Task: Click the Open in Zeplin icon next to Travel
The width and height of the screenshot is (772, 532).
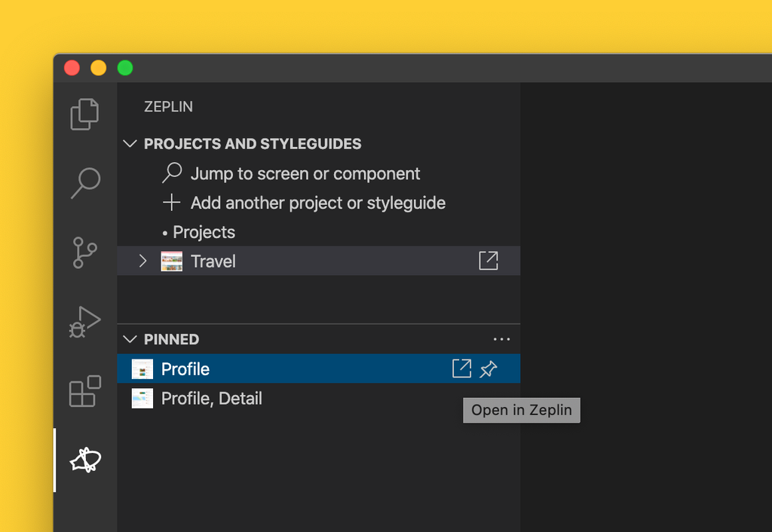Action: [488, 261]
